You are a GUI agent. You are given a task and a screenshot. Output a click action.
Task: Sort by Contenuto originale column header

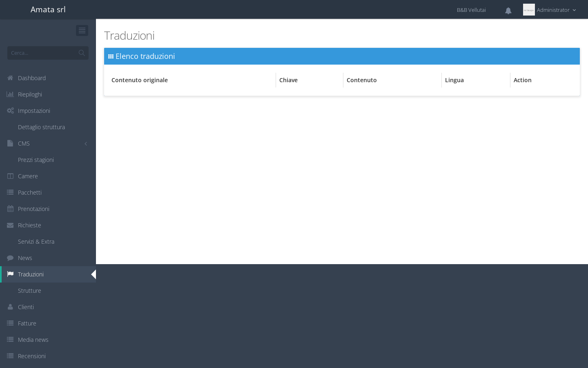coord(192,80)
